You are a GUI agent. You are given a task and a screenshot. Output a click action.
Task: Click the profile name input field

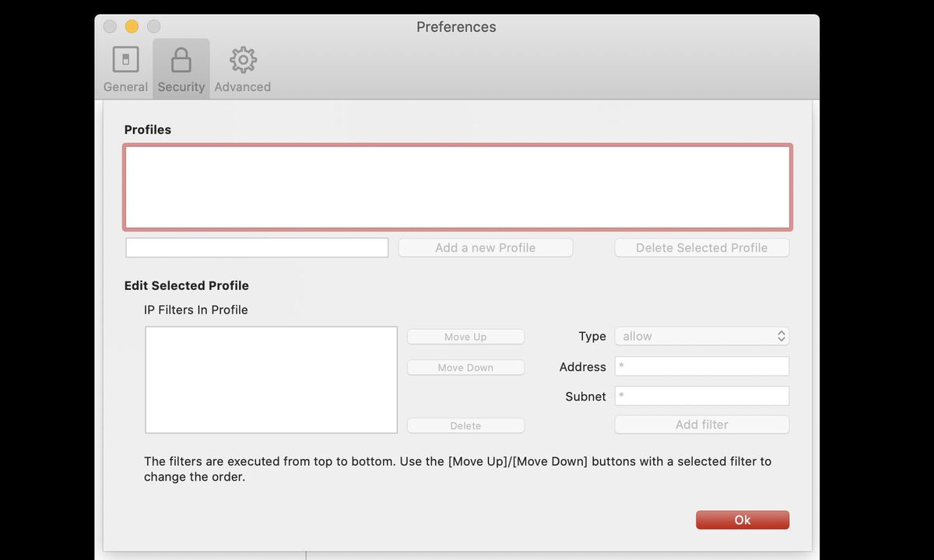coord(257,247)
